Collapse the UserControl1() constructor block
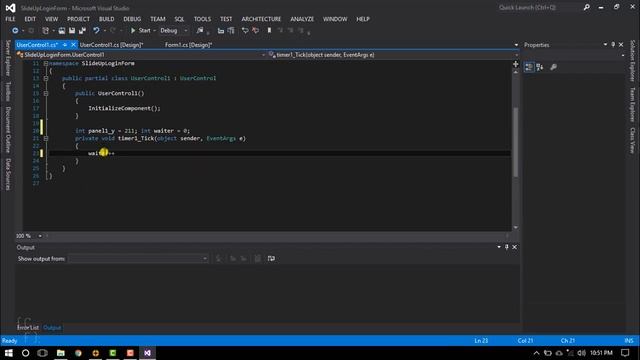Image resolution: width=640 pixels, height=360 pixels. (46, 93)
